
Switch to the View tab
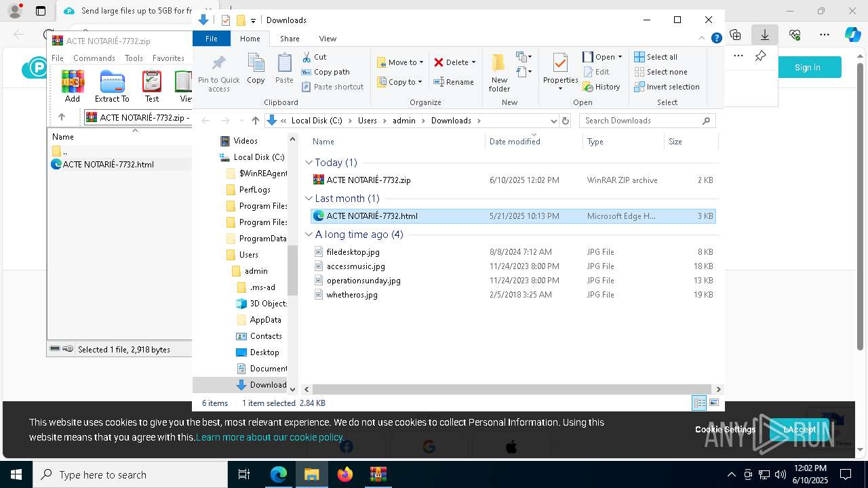click(328, 39)
